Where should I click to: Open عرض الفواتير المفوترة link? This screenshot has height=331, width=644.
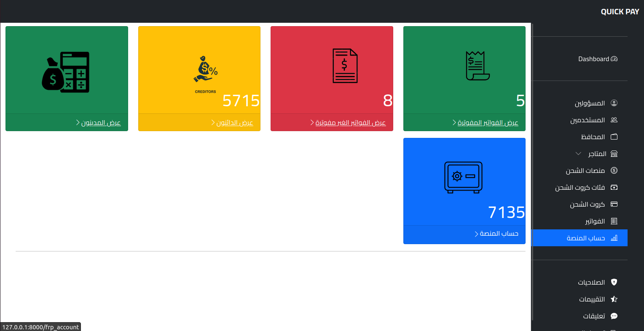tap(488, 123)
